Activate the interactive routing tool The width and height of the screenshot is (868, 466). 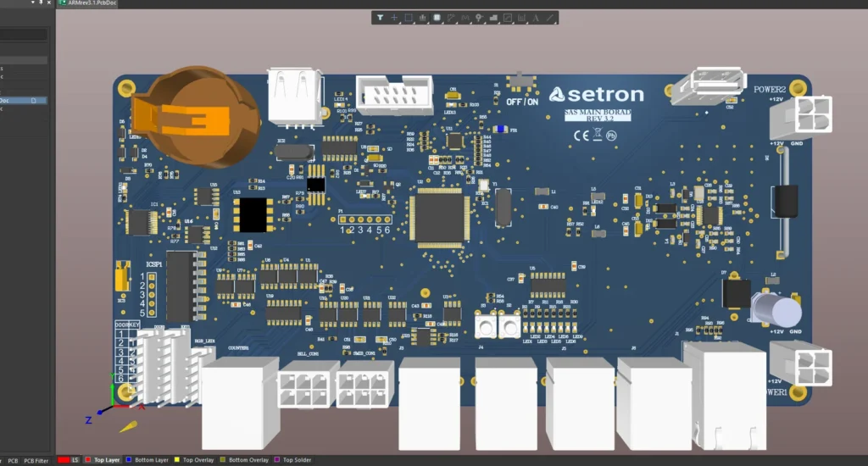pos(451,17)
